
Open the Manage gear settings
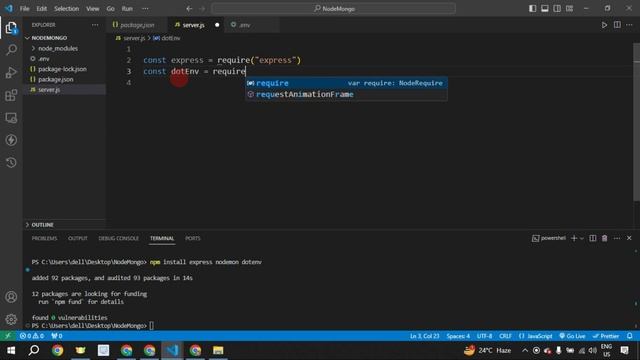[x=11, y=319]
